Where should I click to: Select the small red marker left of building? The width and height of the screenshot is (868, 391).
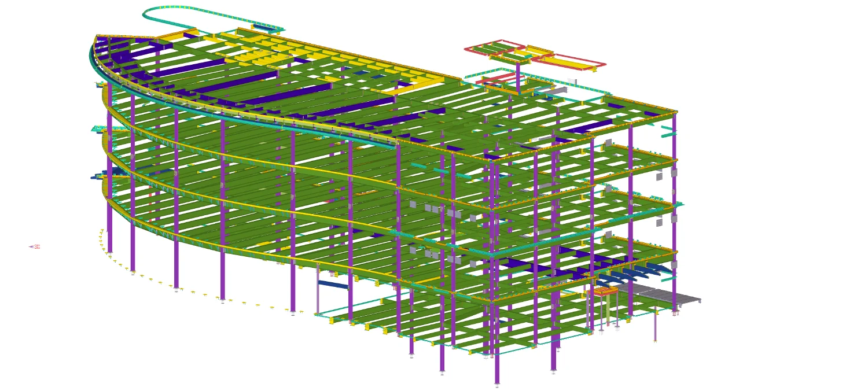[35, 247]
